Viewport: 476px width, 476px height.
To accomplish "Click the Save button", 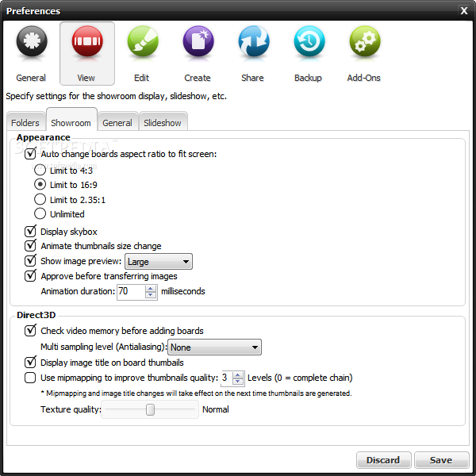I will pos(441,460).
